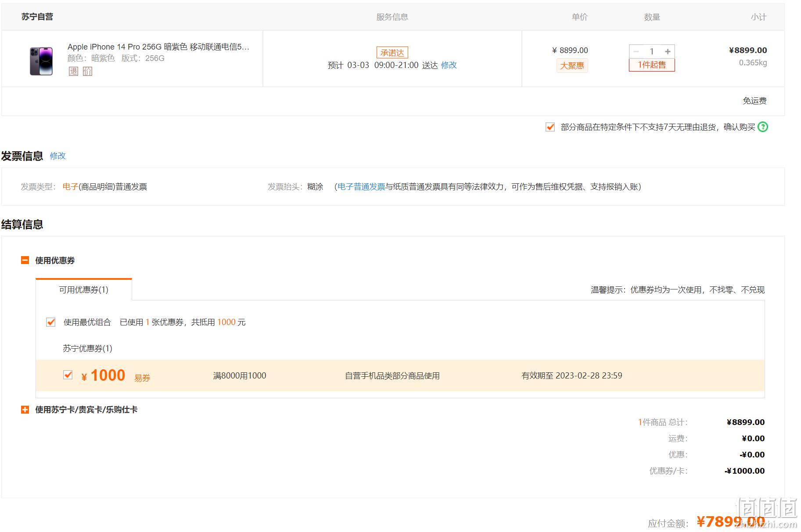
Task: Expand the 使用苏宁卡/贵宾卡/乐购仕卡 section
Action: tap(25, 409)
